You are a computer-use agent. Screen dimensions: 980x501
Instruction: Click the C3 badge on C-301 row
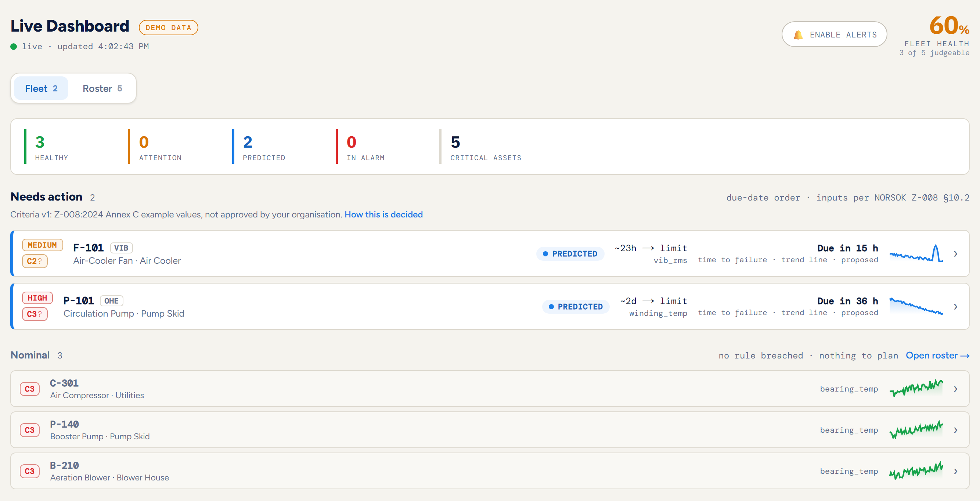pyautogui.click(x=30, y=389)
